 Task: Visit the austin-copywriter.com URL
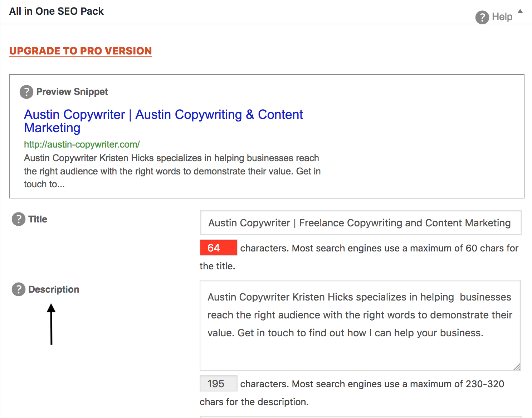pyautogui.click(x=82, y=144)
